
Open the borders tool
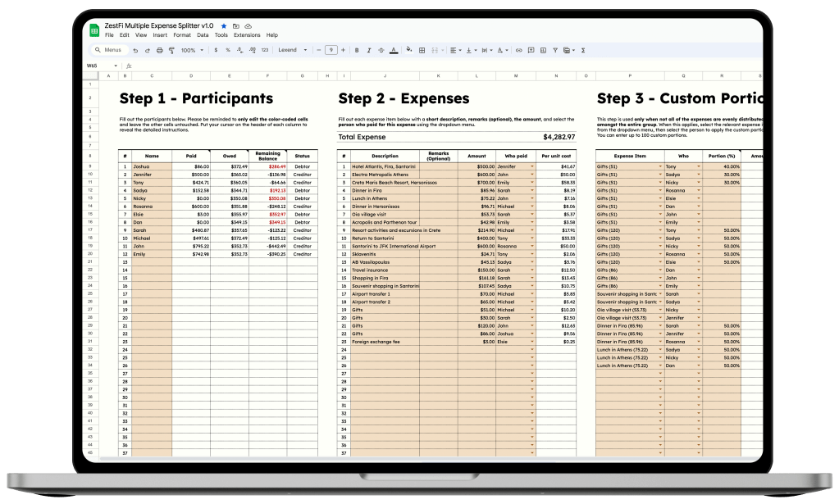[422, 50]
